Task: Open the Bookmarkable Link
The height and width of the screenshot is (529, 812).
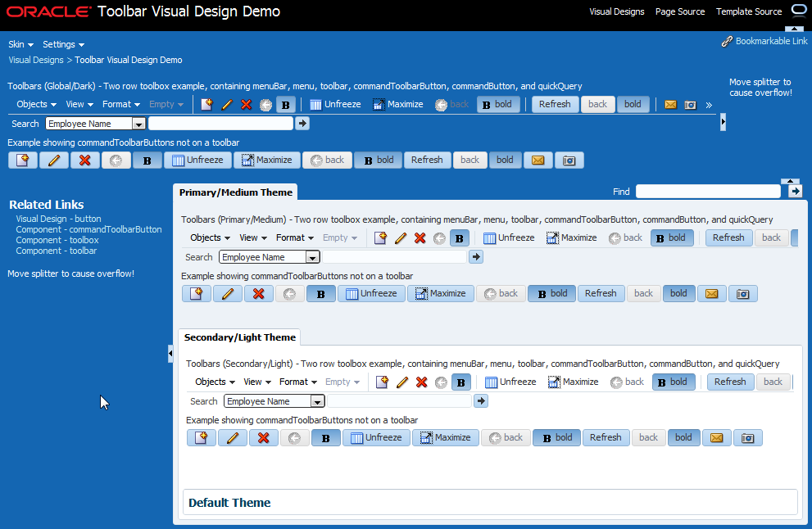Action: pos(764,41)
